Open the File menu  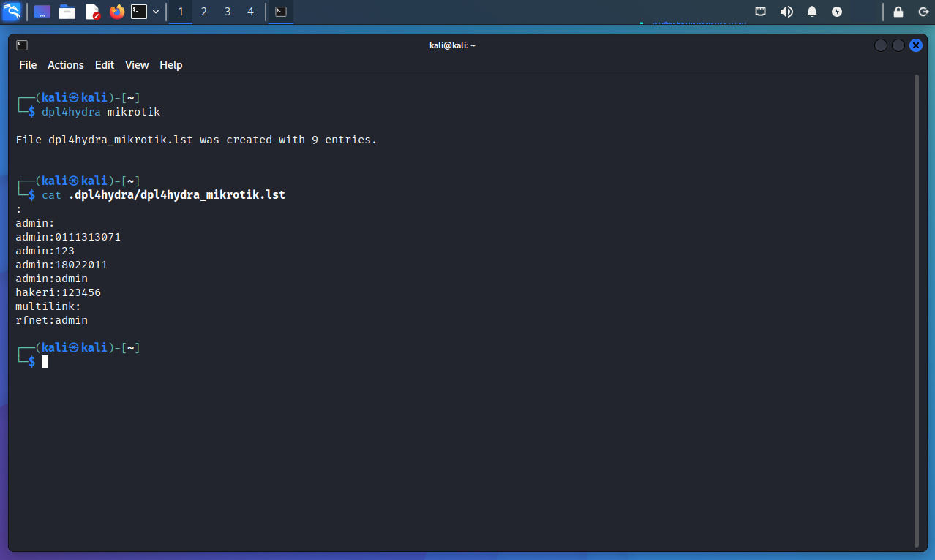(x=28, y=65)
